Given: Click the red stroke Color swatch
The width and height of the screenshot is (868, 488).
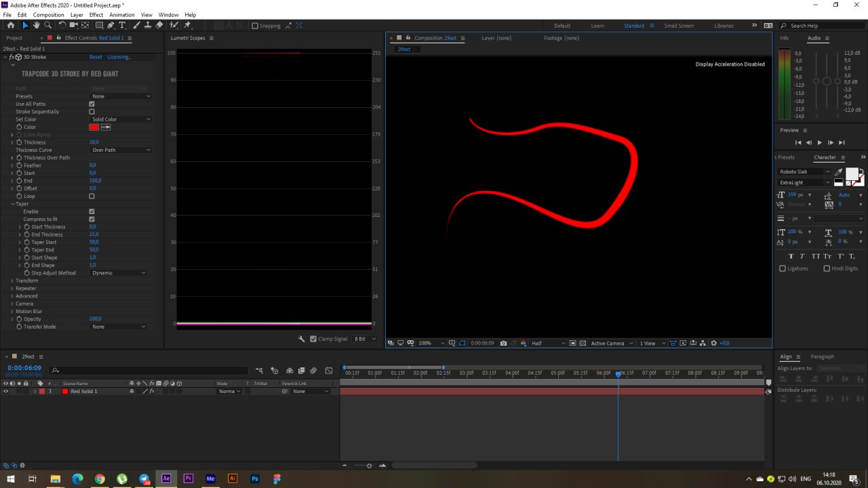Looking at the screenshot, I should pos(94,127).
